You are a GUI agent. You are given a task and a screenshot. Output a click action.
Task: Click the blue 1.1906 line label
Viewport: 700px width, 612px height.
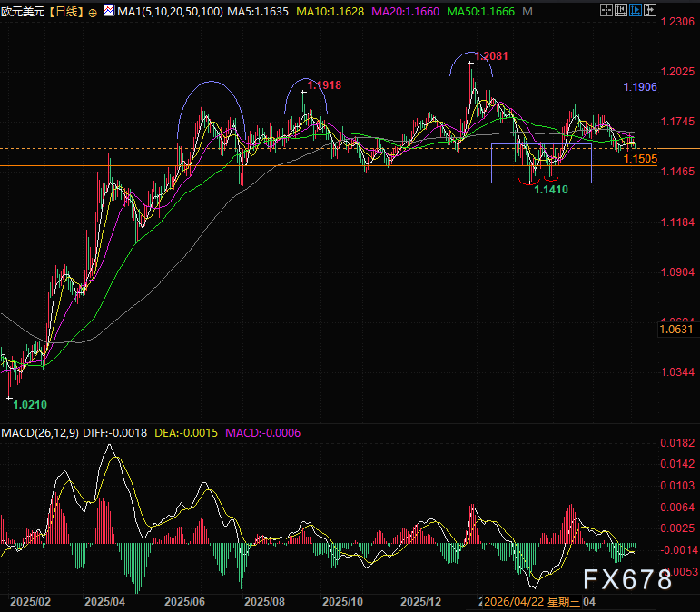(x=640, y=87)
